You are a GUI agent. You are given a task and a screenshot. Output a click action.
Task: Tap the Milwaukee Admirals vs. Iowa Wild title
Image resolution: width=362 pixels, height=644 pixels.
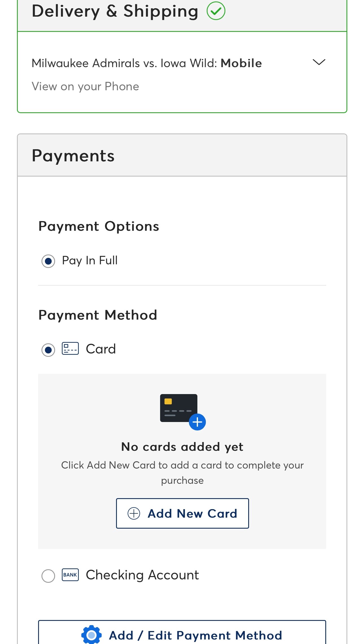pos(147,63)
